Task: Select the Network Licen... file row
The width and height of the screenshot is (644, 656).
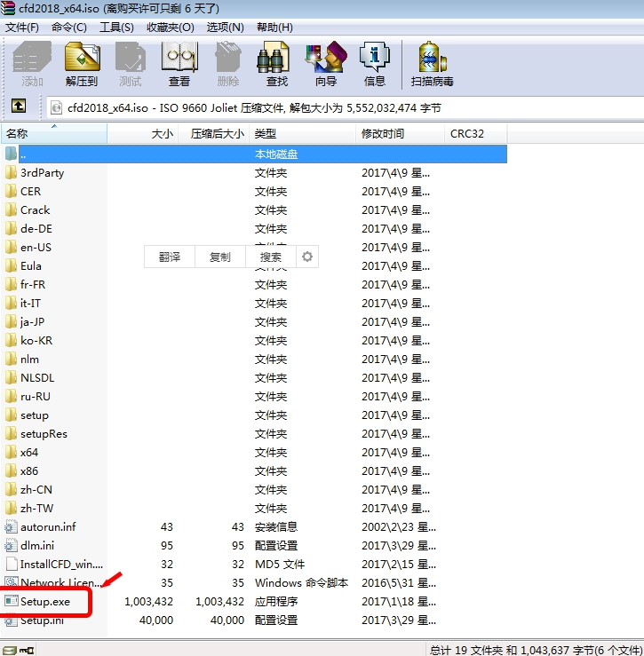Action: [254, 583]
